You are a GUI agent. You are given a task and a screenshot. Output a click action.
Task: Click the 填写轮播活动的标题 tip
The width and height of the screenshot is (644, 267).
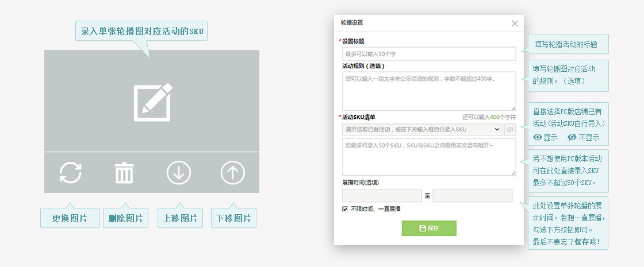[568, 44]
